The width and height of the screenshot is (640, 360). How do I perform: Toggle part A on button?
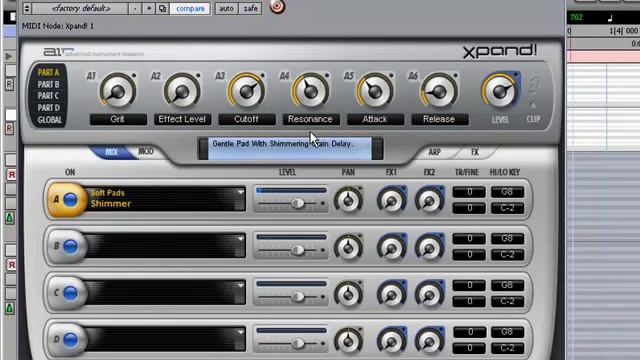coord(70,200)
